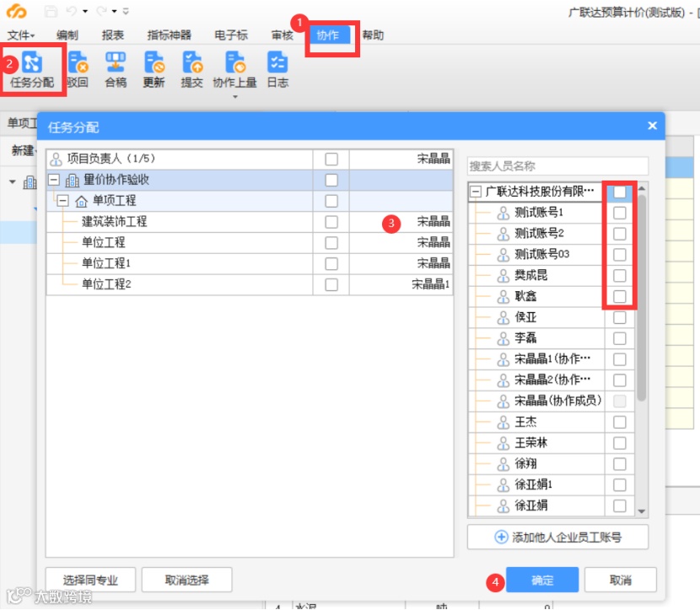Open the 帮助 menu
The height and width of the screenshot is (610, 700).
(x=373, y=35)
